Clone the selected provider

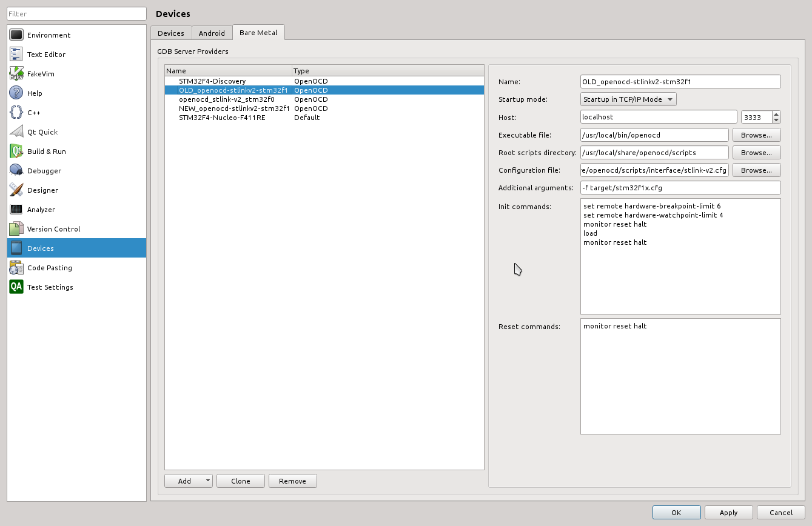tap(241, 481)
